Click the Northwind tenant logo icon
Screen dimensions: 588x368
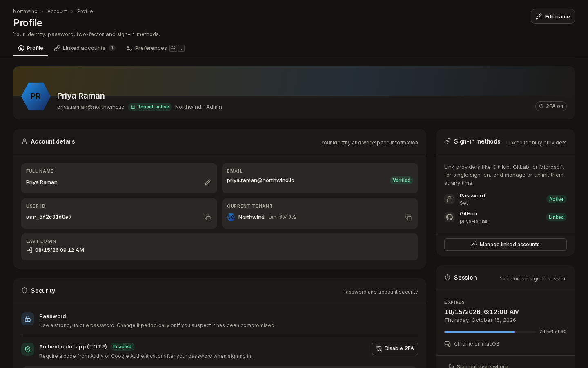pos(231,217)
